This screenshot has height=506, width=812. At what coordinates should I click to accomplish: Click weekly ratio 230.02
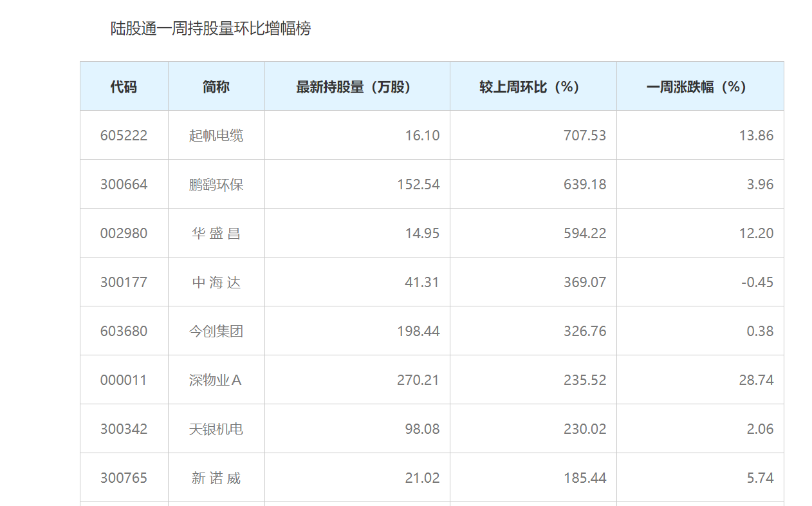[585, 429]
